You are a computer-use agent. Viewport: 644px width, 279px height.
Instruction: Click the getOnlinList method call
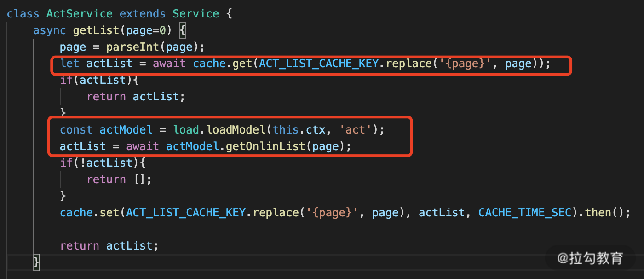coord(266,146)
